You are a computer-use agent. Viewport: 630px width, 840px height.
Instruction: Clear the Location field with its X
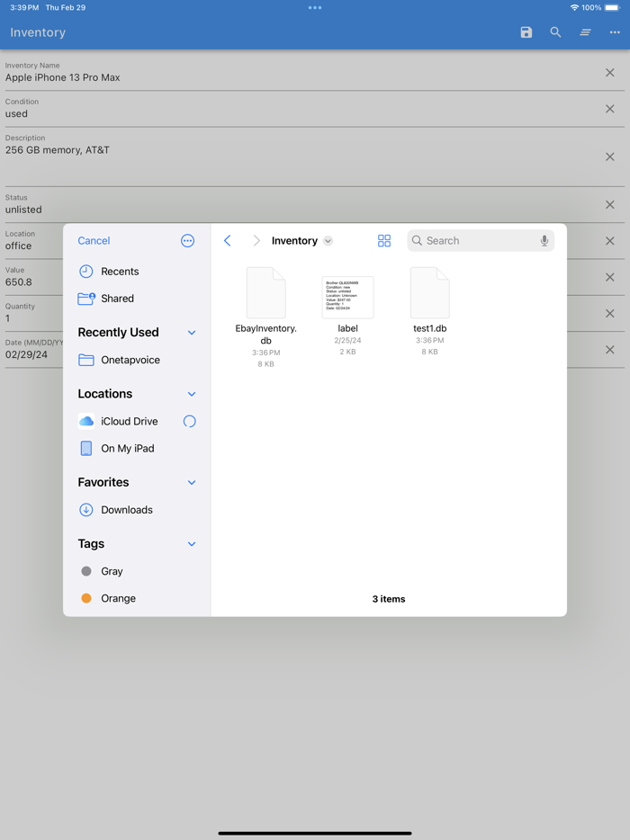coord(609,241)
